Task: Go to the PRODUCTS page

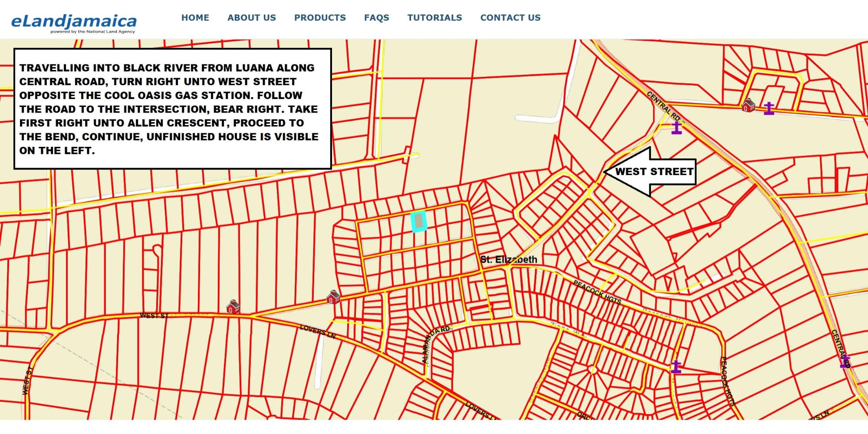Action: point(320,18)
